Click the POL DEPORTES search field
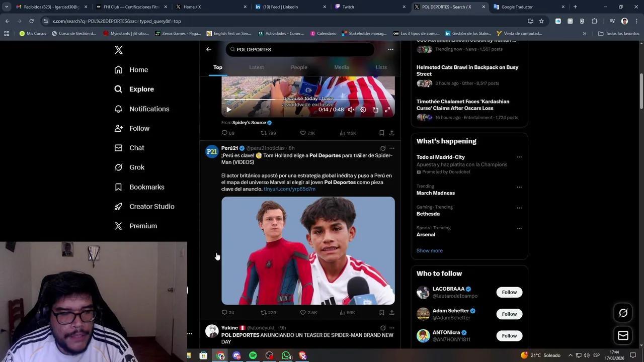Viewport: 644px width, 362px height. click(300, 49)
